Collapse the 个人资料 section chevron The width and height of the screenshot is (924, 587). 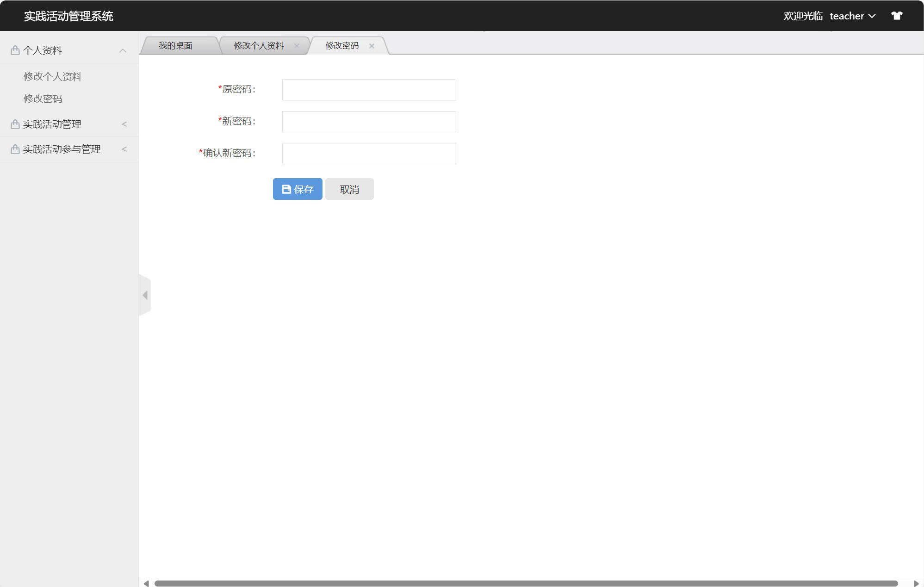coord(123,50)
